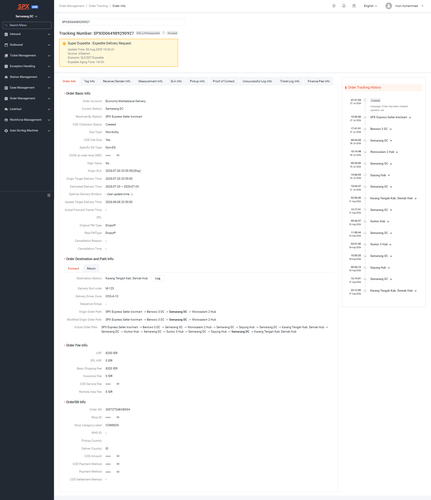Reveal the hidden COD Amount
Screen dimensions: 431x500
pyautogui.click(x=118, y=456)
